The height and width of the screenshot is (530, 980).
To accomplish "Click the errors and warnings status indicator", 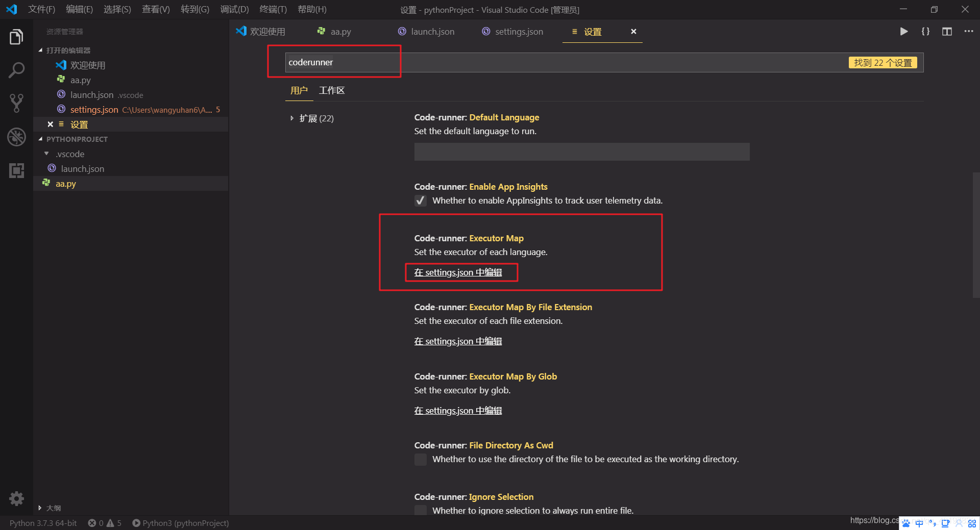I will (x=105, y=523).
